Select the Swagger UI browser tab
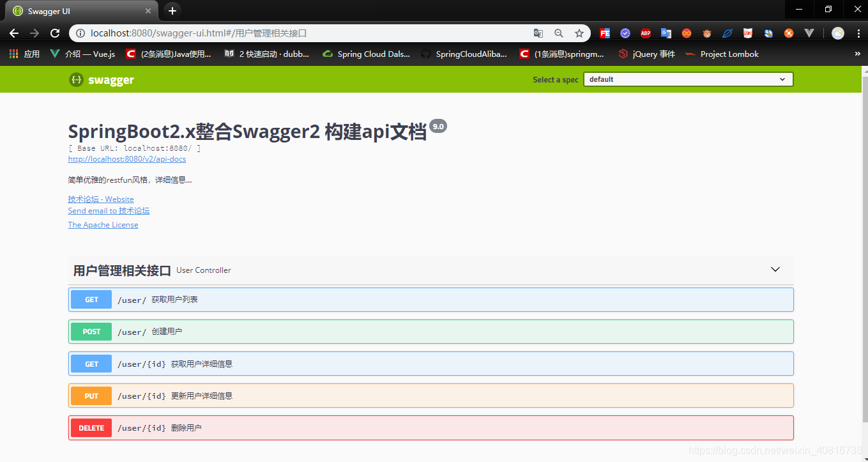This screenshot has width=868, height=462. click(80, 11)
